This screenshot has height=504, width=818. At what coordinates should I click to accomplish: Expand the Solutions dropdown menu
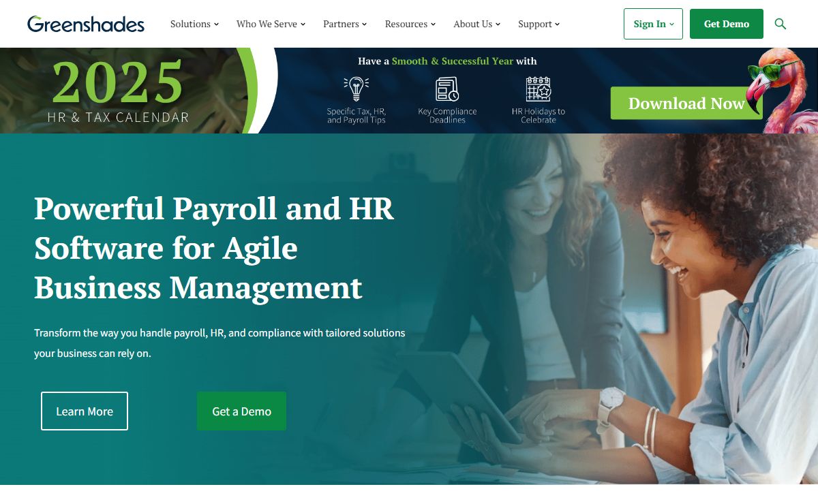(x=194, y=24)
